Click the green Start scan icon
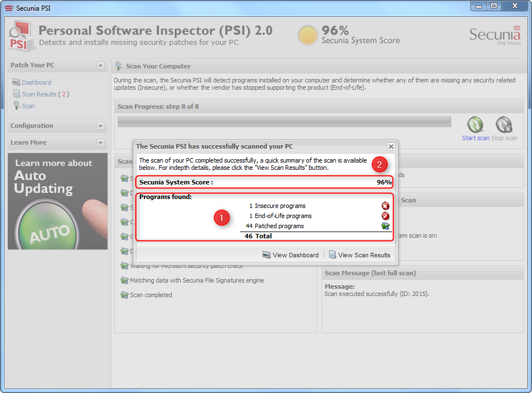 point(475,124)
